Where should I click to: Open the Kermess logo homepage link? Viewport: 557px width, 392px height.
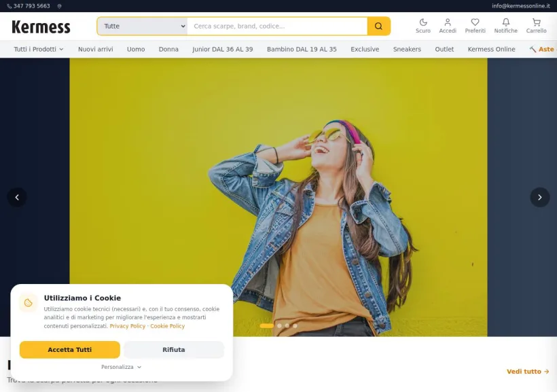41,26
